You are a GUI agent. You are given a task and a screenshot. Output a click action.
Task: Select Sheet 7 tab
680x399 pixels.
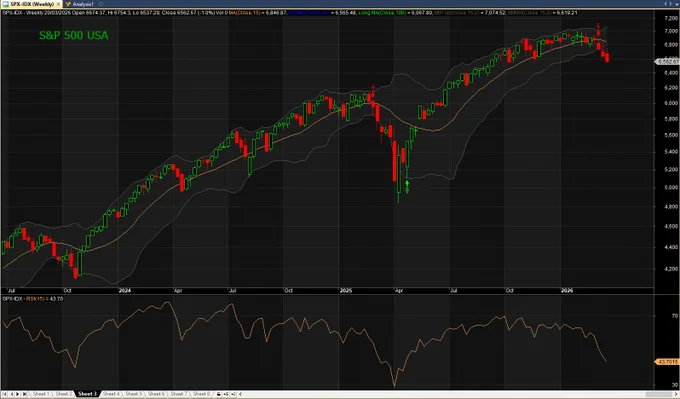point(178,394)
